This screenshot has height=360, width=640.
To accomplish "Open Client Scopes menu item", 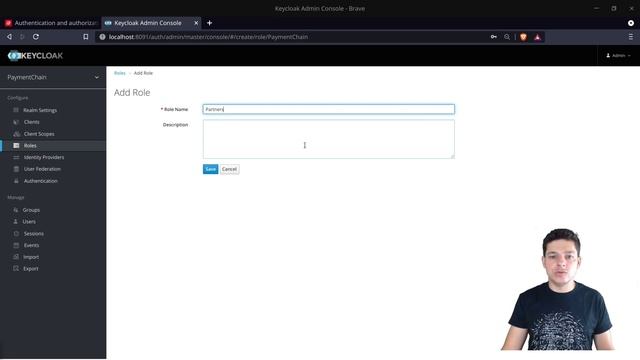I will pyautogui.click(x=39, y=134).
